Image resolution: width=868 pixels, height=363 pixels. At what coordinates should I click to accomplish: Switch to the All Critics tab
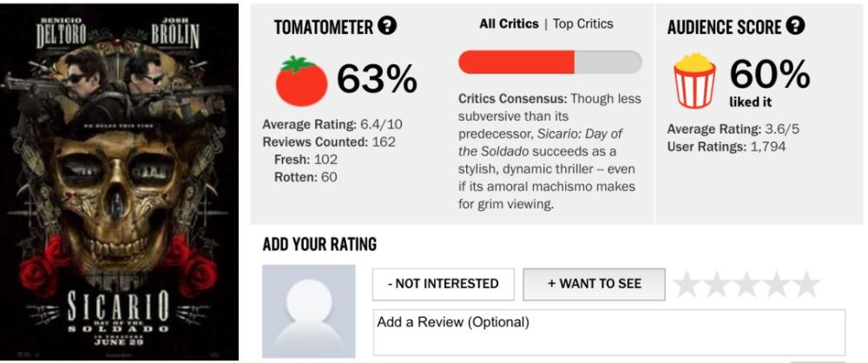click(510, 23)
